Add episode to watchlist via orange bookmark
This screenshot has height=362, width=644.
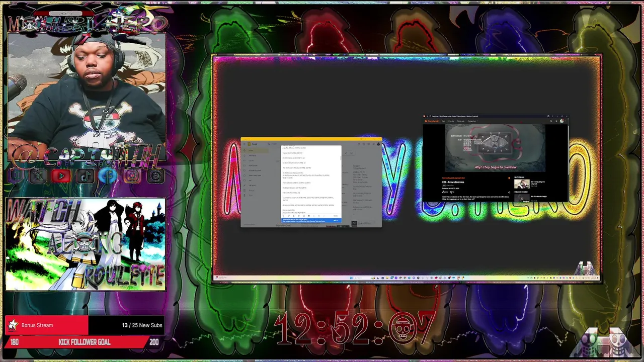point(509,178)
